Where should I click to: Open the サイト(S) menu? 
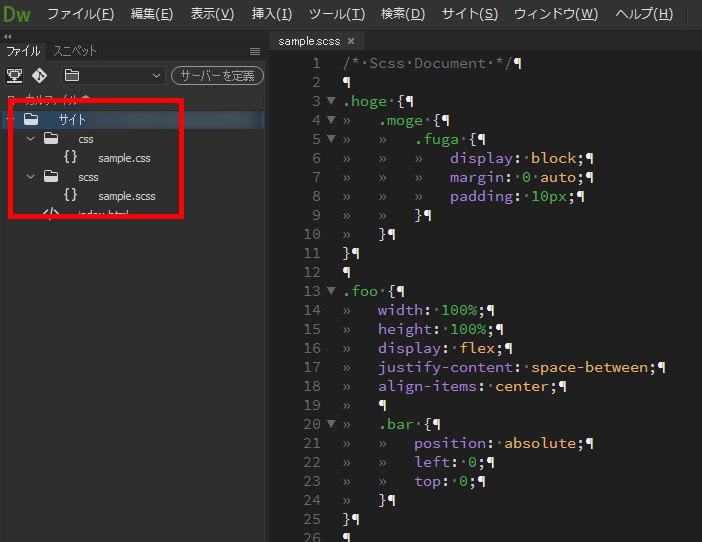point(470,14)
